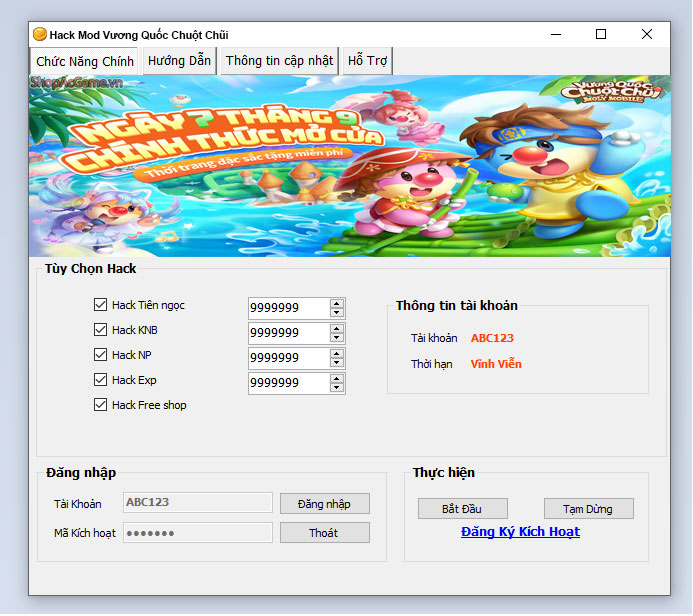Toggle the Hack Tiên ngọc checkbox

pyautogui.click(x=100, y=305)
